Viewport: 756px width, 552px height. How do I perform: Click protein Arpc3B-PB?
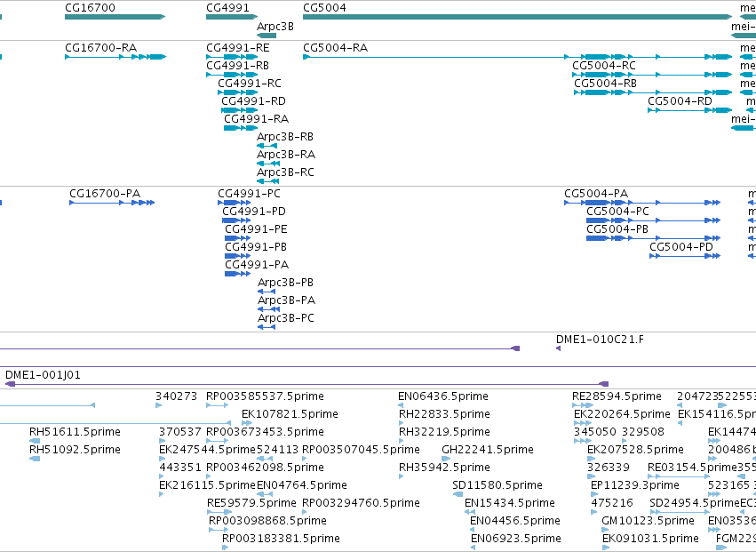coord(267,292)
